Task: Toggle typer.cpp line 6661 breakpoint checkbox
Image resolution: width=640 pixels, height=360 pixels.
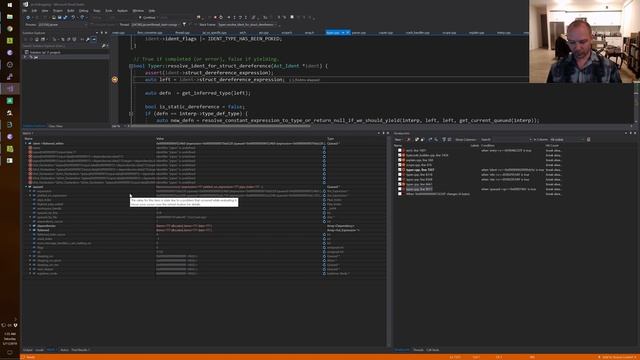Action: pos(400,184)
